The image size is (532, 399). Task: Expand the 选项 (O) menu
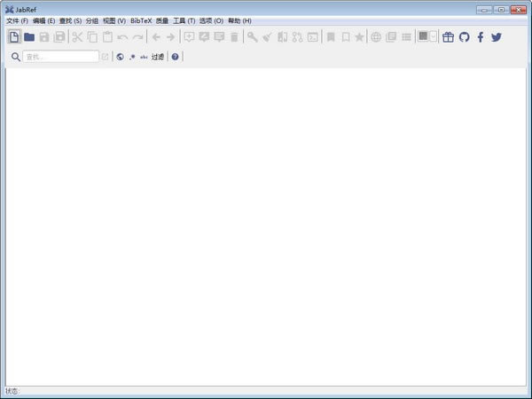(x=212, y=20)
